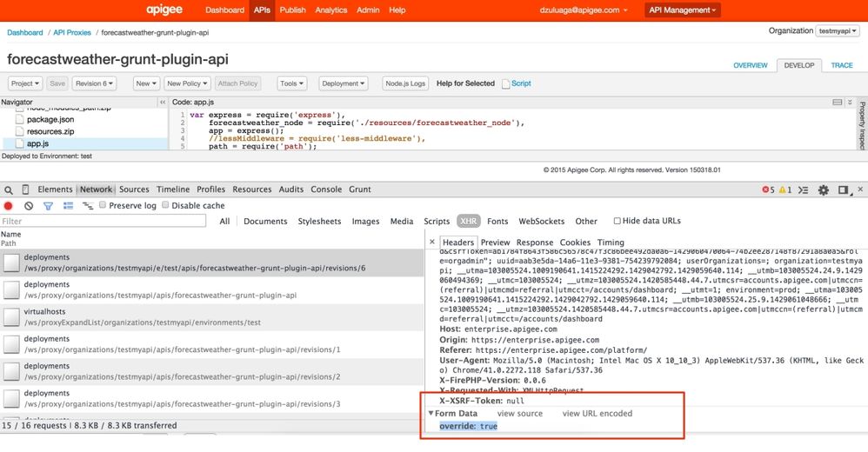This screenshot has width=868, height=452.
Task: Filter by Documents type
Action: [x=265, y=222]
